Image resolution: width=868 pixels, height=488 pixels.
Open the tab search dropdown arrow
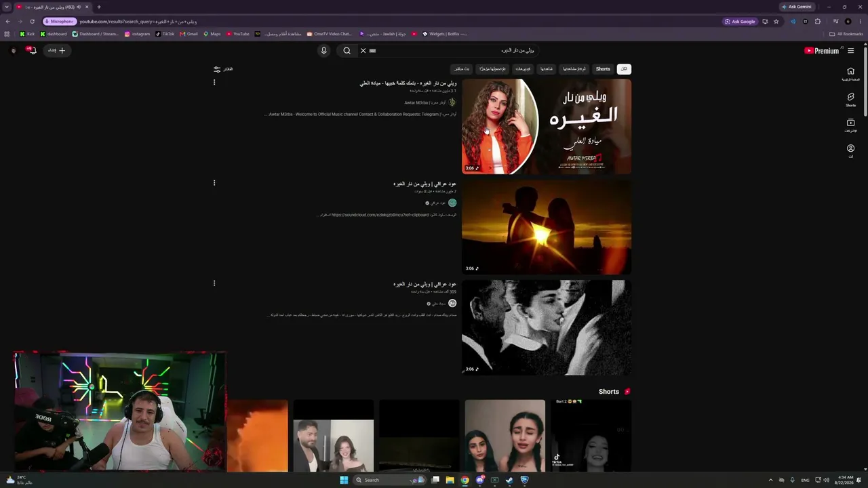pyautogui.click(x=7, y=7)
